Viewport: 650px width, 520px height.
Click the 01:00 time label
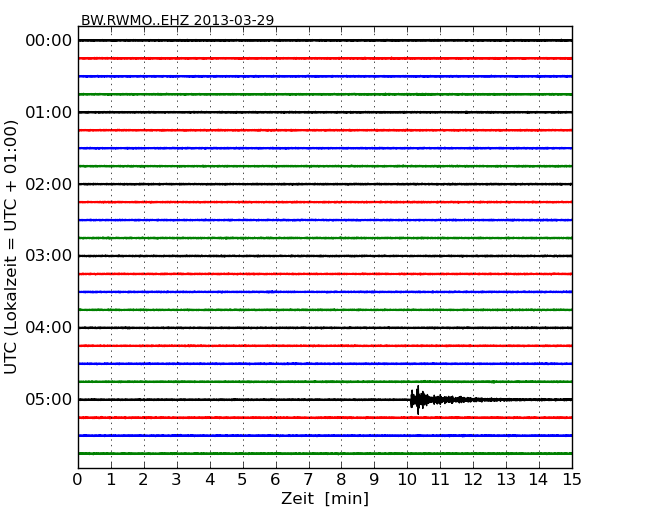(49, 112)
